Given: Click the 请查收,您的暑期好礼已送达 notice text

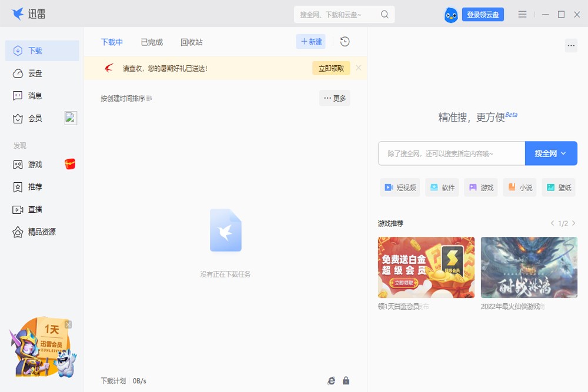Looking at the screenshot, I should coord(165,68).
